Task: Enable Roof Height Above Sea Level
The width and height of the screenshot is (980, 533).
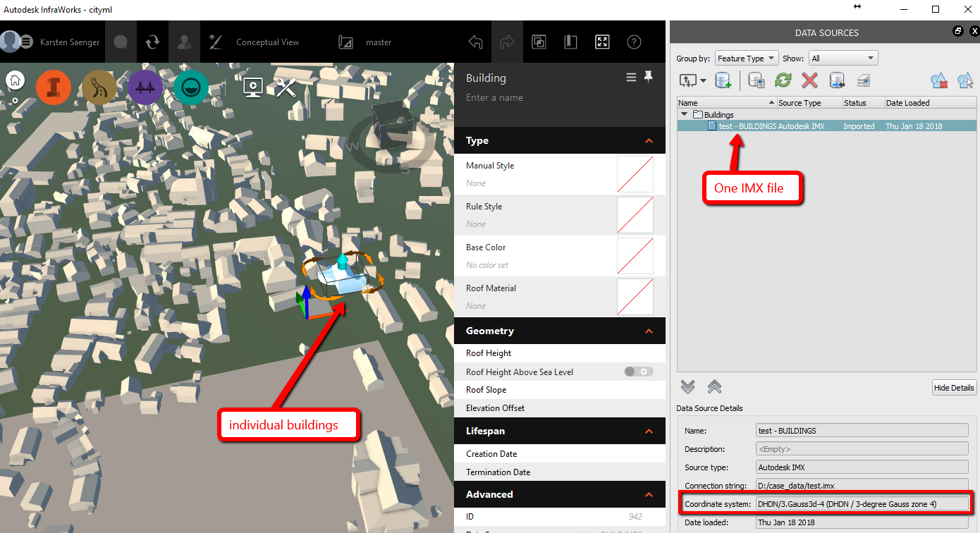Action: pos(638,372)
